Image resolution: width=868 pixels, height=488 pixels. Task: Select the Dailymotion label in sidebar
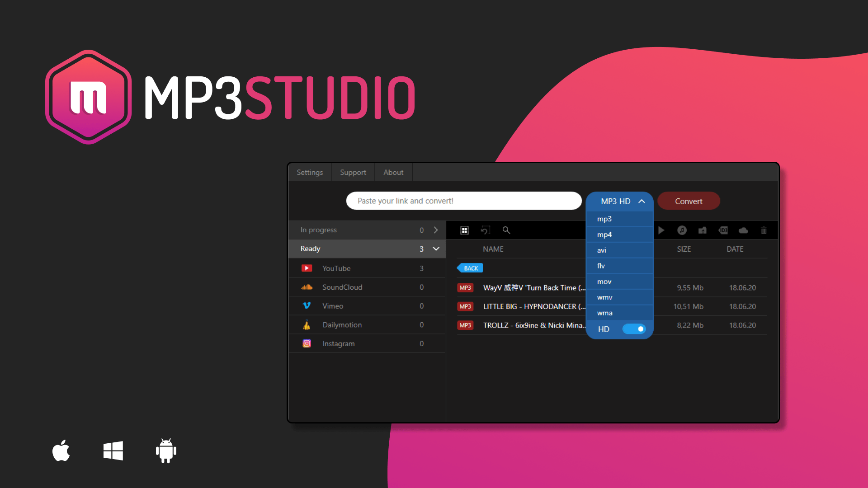pos(342,325)
